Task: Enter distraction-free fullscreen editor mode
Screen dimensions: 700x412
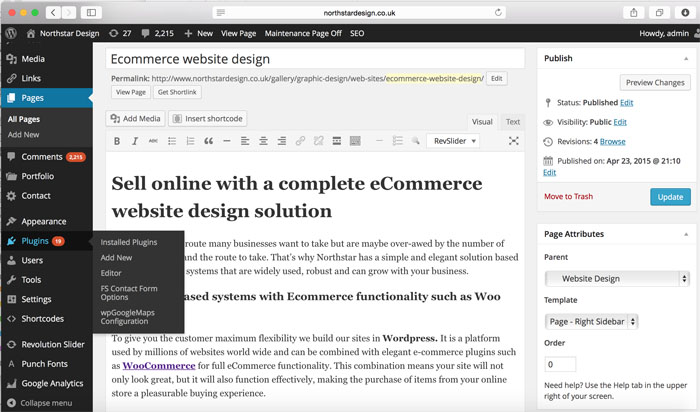Action: click(513, 141)
